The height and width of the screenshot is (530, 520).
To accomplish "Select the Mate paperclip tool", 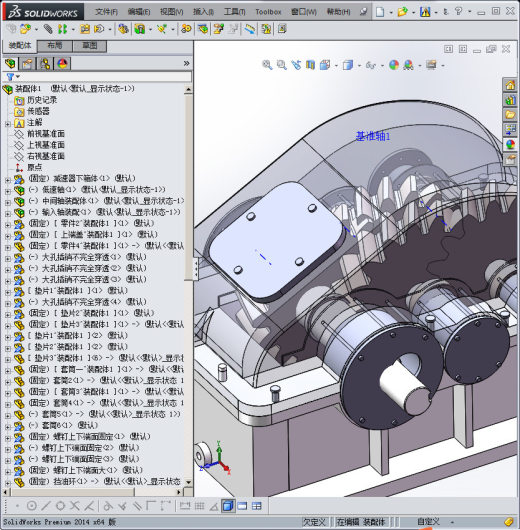I will [x=48, y=29].
